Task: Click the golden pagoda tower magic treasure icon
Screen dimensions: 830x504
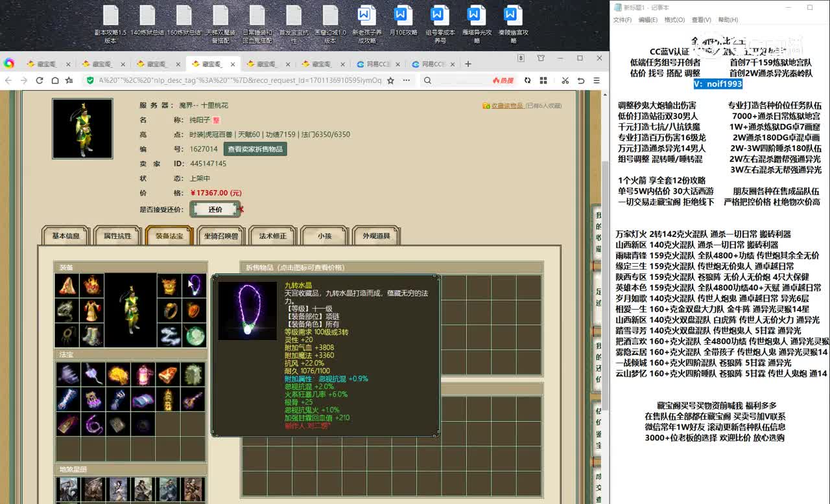Action: [x=167, y=399]
